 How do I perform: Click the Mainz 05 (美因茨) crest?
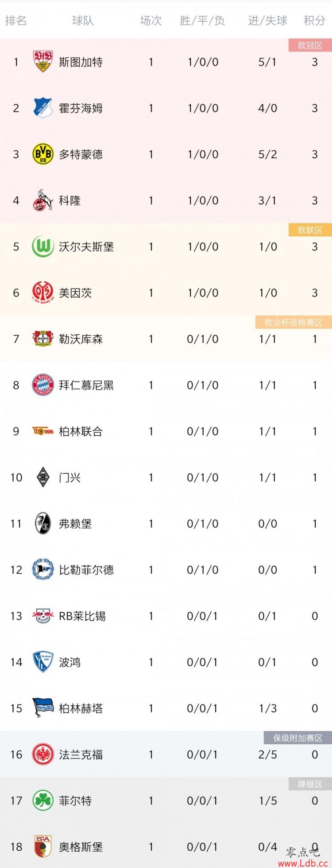43,292
